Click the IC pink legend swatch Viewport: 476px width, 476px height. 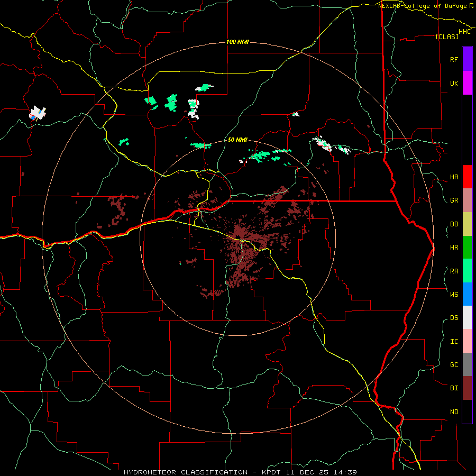pyautogui.click(x=467, y=341)
